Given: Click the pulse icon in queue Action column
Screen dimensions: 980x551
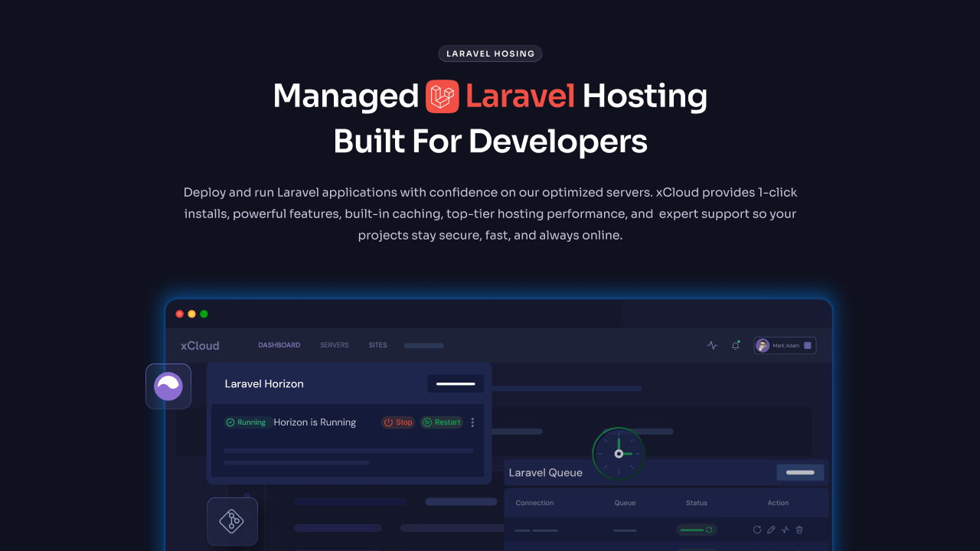Looking at the screenshot, I should coord(785,530).
